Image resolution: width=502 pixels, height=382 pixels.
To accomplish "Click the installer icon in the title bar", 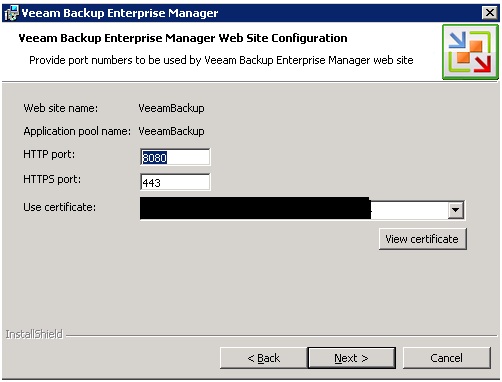I will point(12,13).
